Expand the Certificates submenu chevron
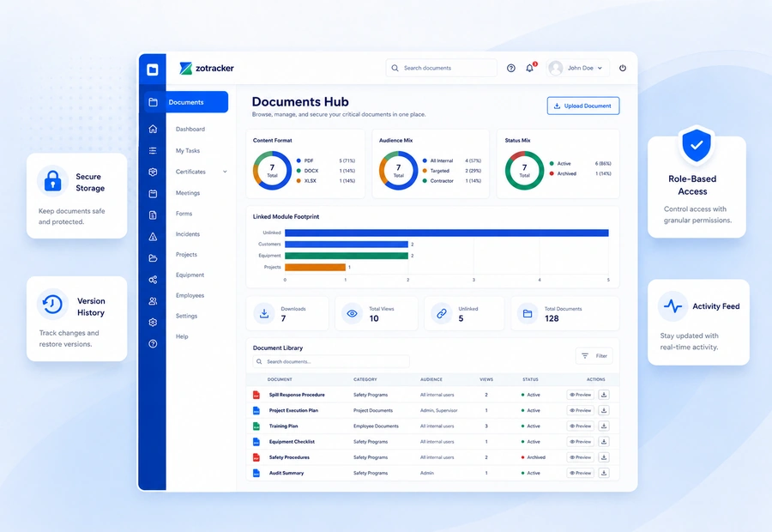 (225, 172)
